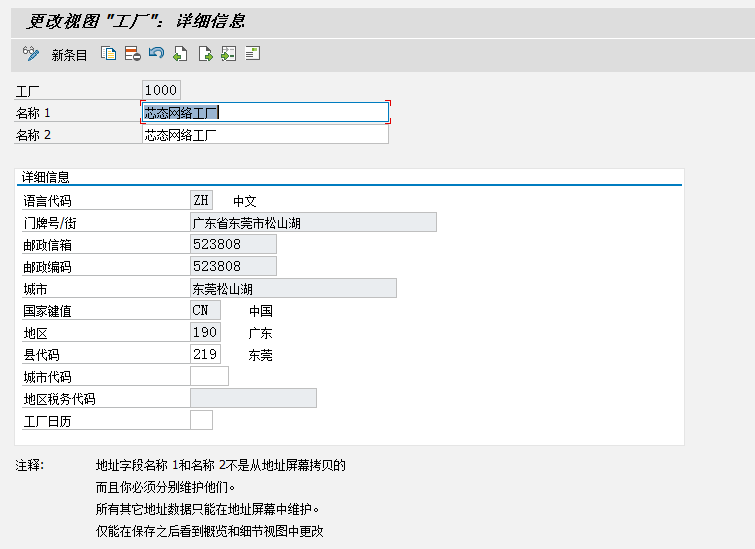Click the 工厂日历 label
The width and height of the screenshot is (755, 549).
47,421
